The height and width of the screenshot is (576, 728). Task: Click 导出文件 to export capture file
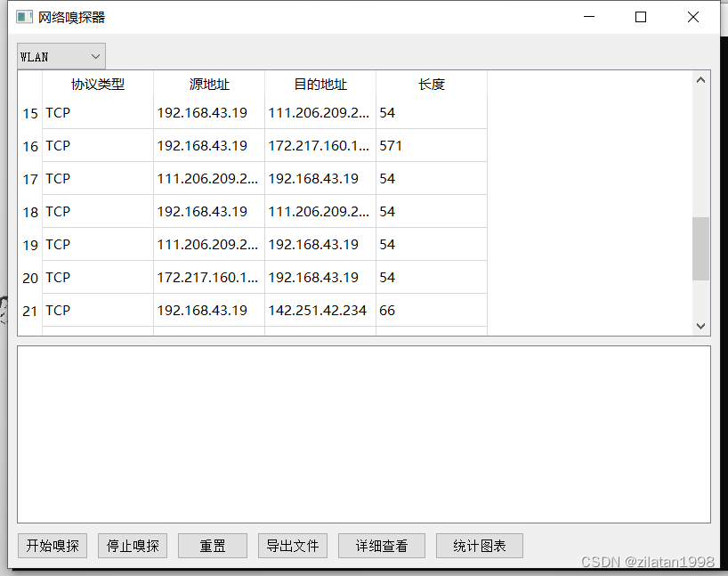[292, 545]
